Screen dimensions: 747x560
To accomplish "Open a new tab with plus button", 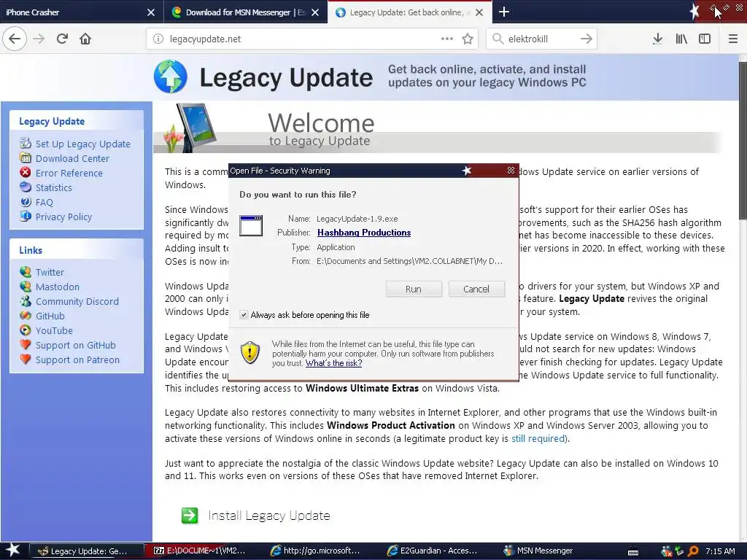I will (x=504, y=12).
